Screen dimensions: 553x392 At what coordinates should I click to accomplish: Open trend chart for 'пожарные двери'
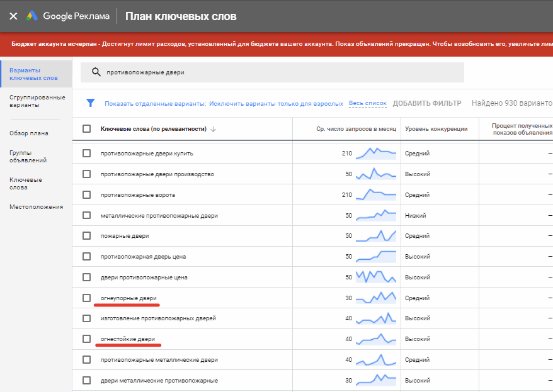(x=376, y=236)
